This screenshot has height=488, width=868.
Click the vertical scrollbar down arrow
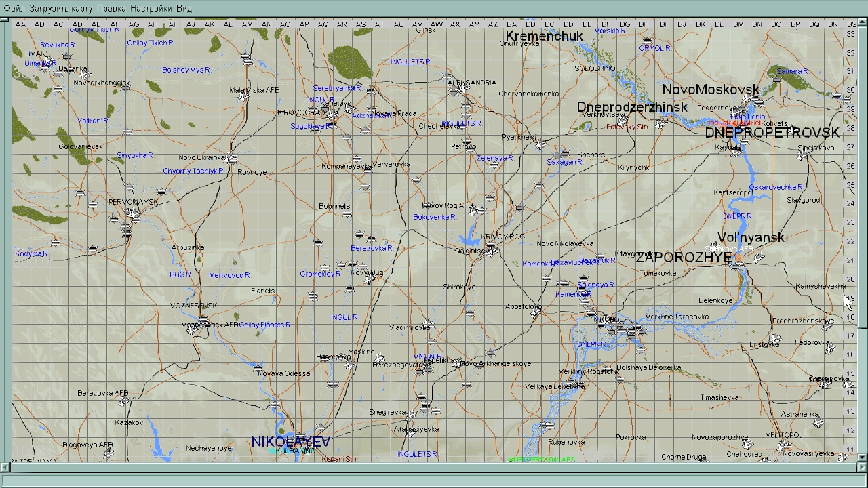point(863,457)
